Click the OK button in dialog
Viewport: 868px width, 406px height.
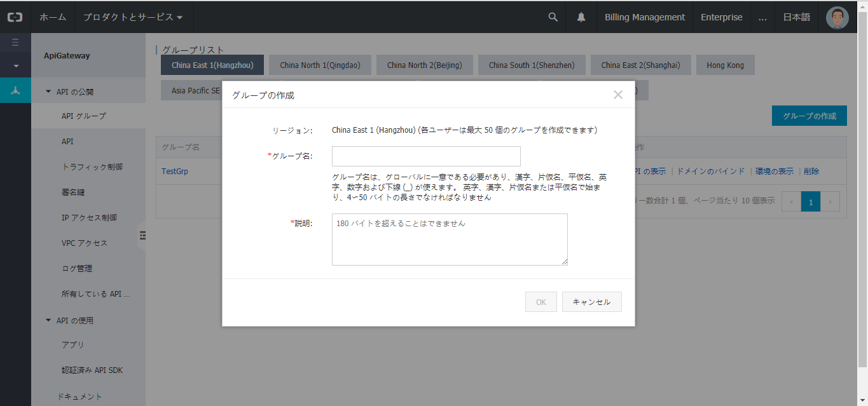click(x=541, y=302)
